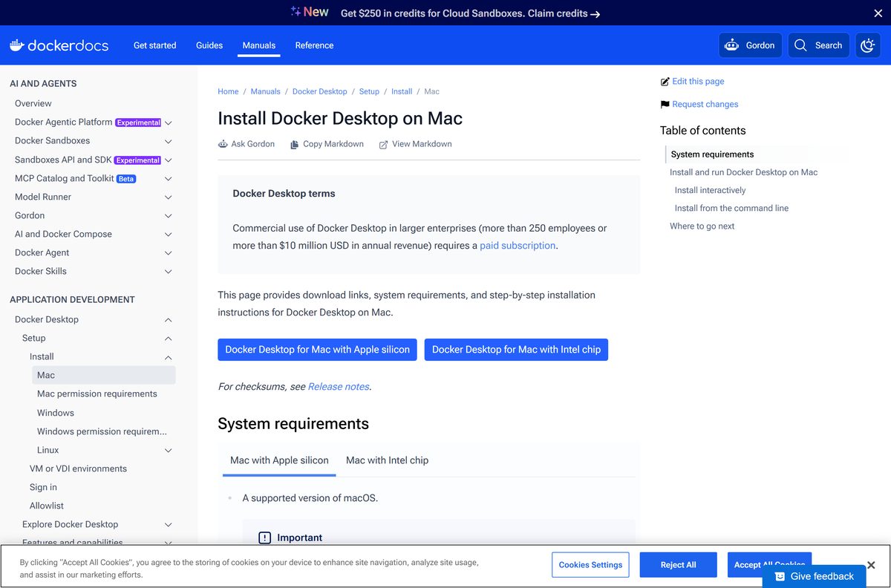The width and height of the screenshot is (891, 588).
Task: Open Reference menu
Action: point(314,45)
